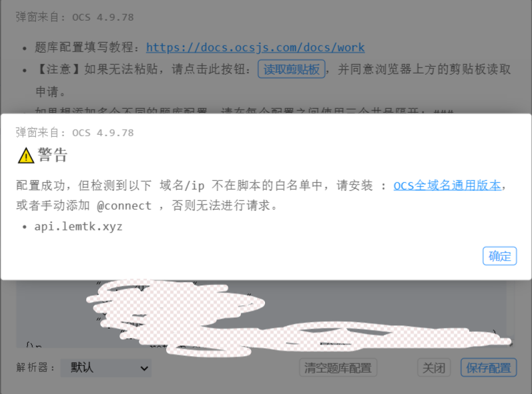The image size is (532, 394).
Task: Click the yellow warning triangle icon
Action: 26,156
